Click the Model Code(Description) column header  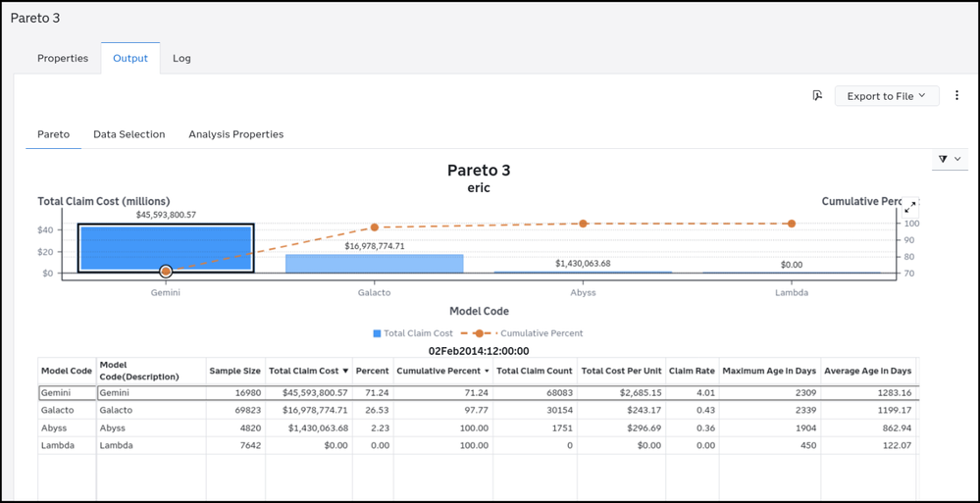point(151,371)
